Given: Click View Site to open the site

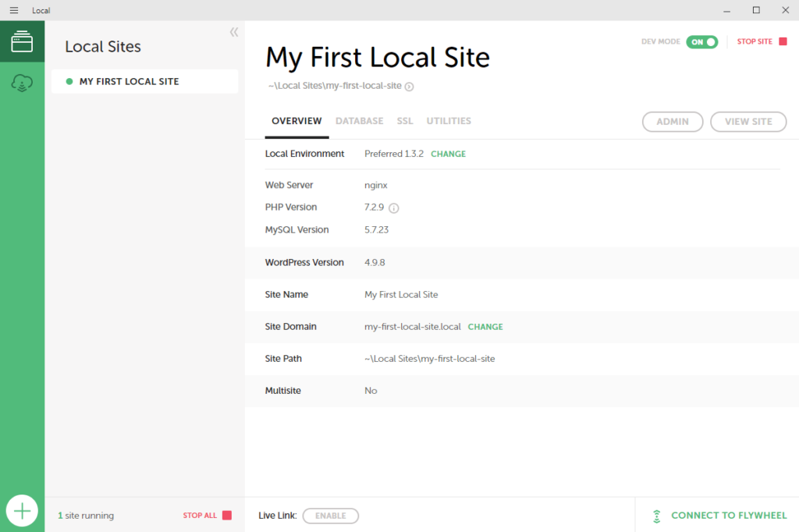Looking at the screenshot, I should click(748, 122).
